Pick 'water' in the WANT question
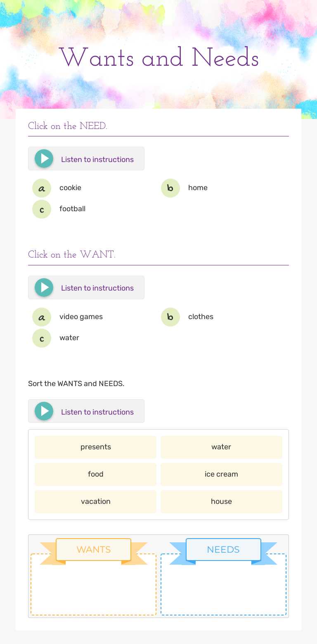The image size is (317, 644). pos(69,338)
